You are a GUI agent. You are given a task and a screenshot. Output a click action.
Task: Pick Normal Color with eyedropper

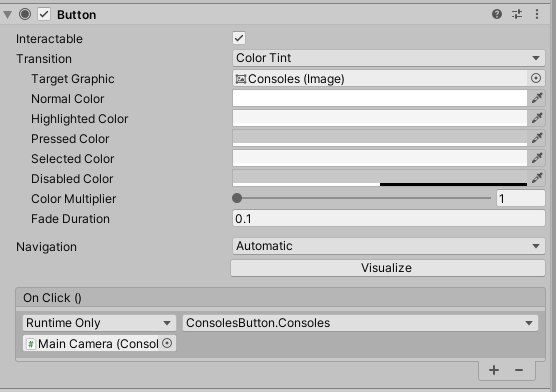click(x=537, y=98)
